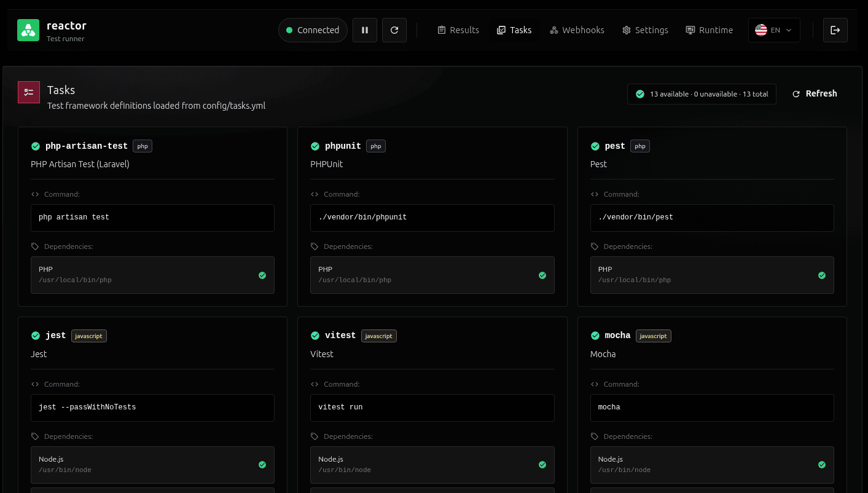Open the Results tab
This screenshot has height=493, width=868.
coord(458,30)
